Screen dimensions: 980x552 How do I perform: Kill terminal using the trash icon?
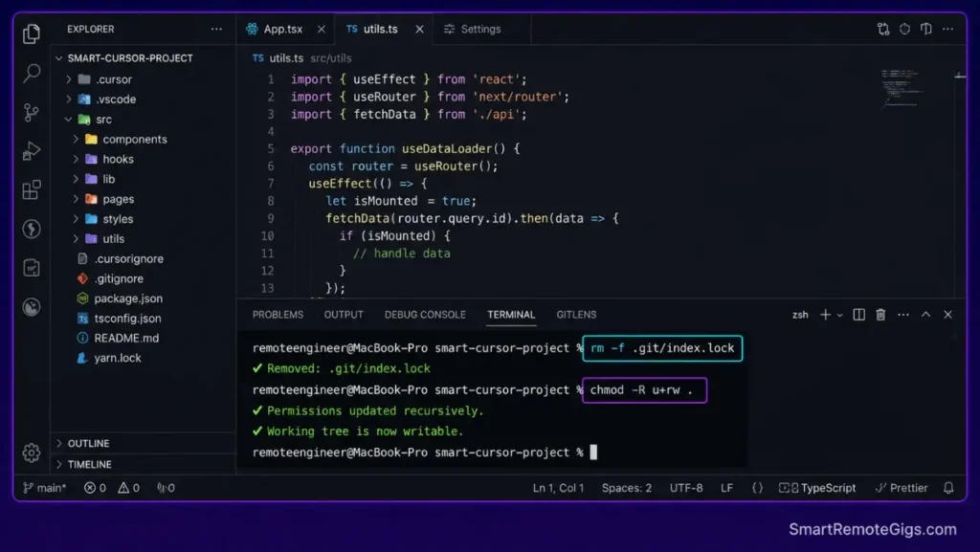pos(880,315)
